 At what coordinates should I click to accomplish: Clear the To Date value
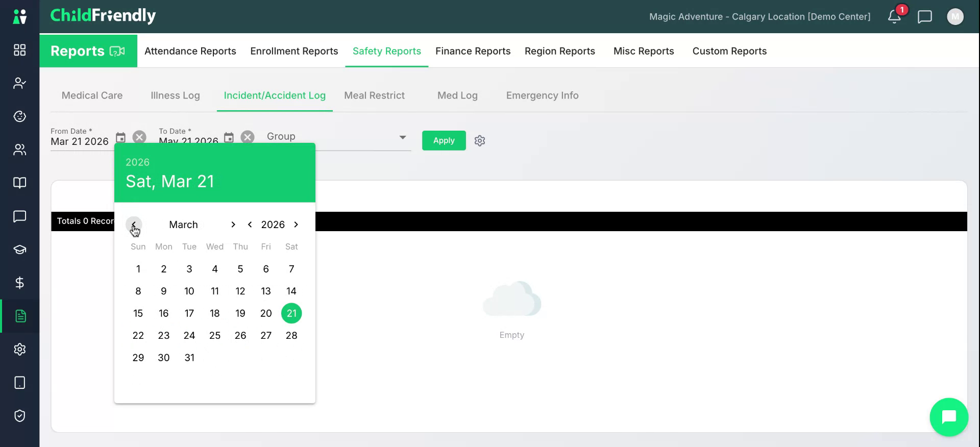point(248,137)
